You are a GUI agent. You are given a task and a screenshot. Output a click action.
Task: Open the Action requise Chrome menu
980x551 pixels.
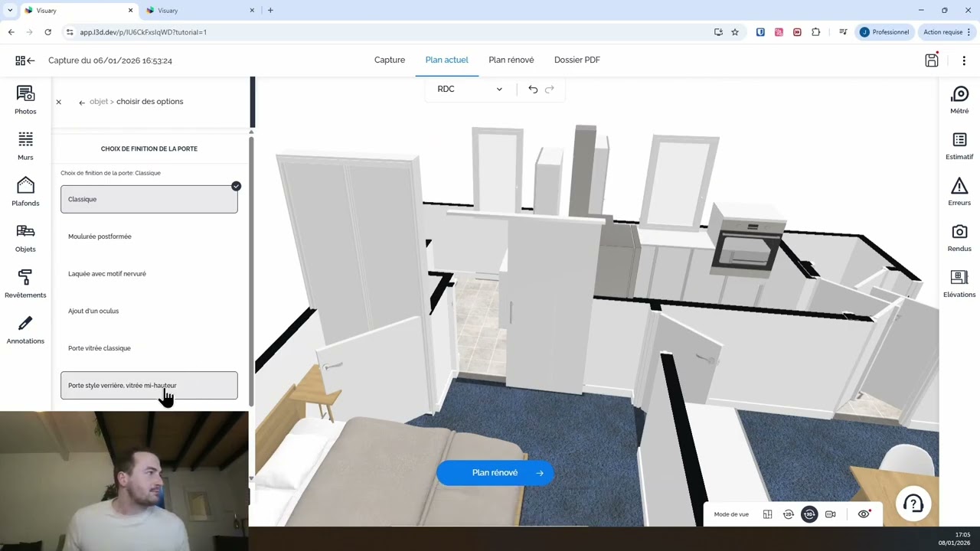coord(947,32)
